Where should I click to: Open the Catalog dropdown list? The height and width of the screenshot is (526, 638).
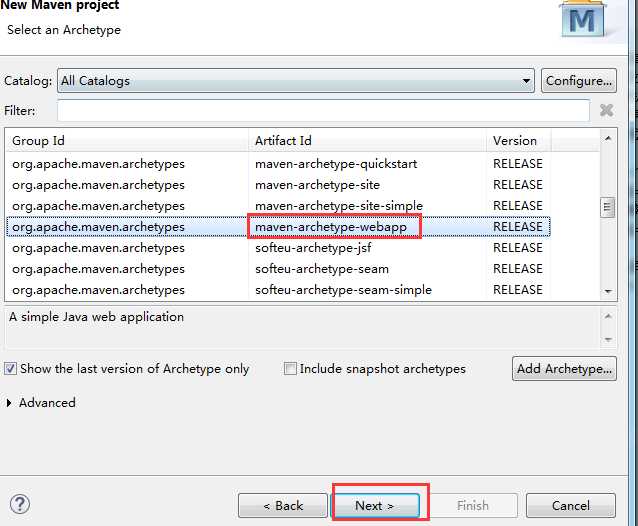coord(296,81)
